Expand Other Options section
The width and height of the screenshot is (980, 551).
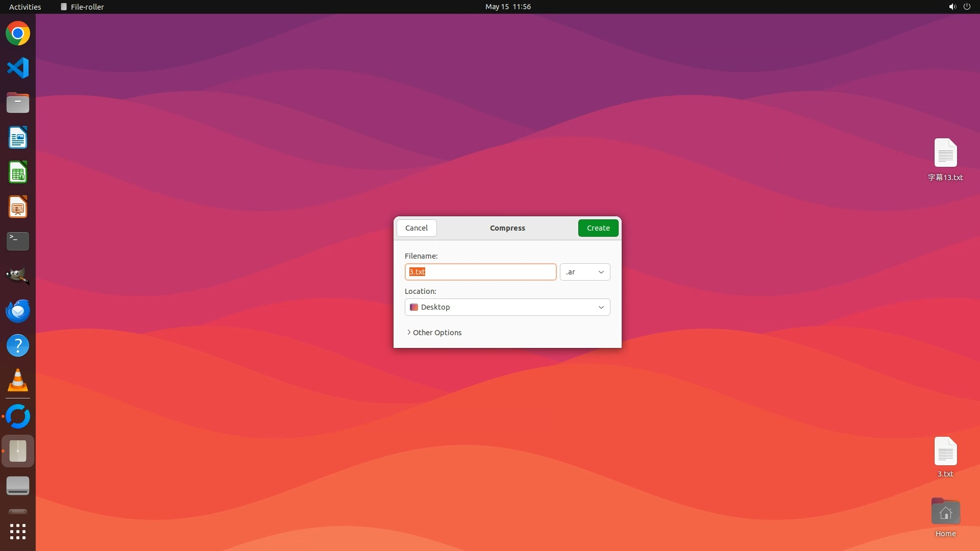(434, 333)
